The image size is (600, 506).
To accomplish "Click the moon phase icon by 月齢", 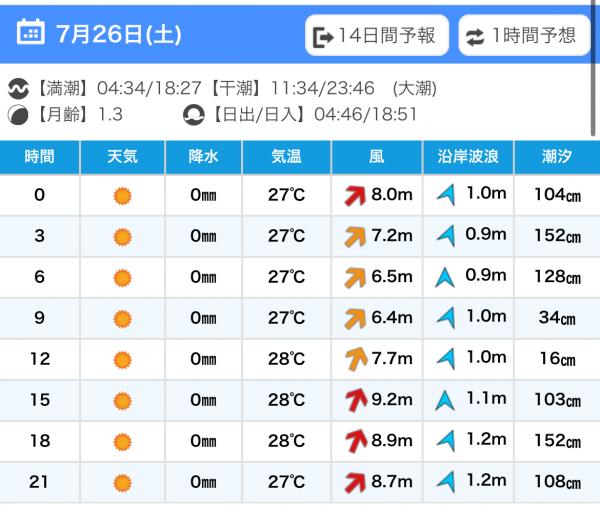I will click(18, 114).
